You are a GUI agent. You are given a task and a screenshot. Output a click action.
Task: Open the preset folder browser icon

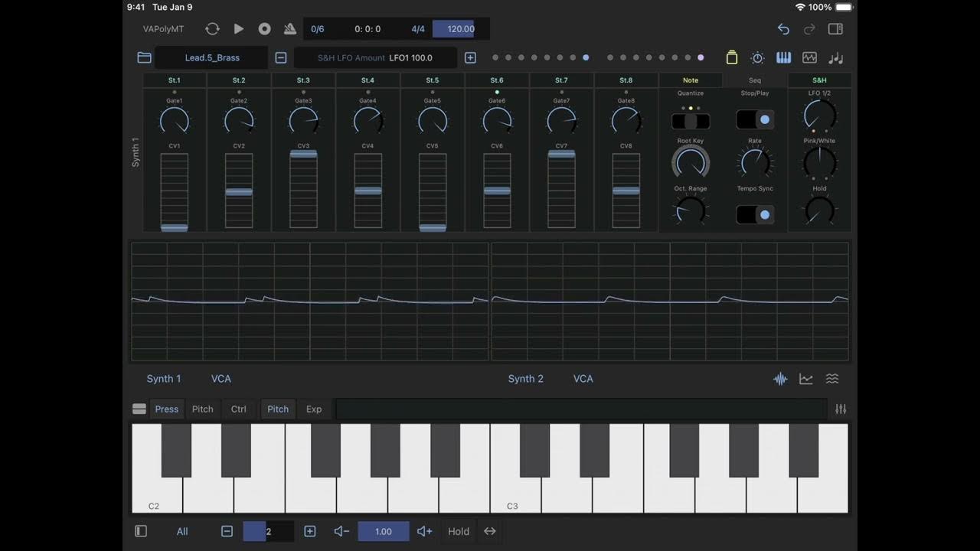click(144, 57)
